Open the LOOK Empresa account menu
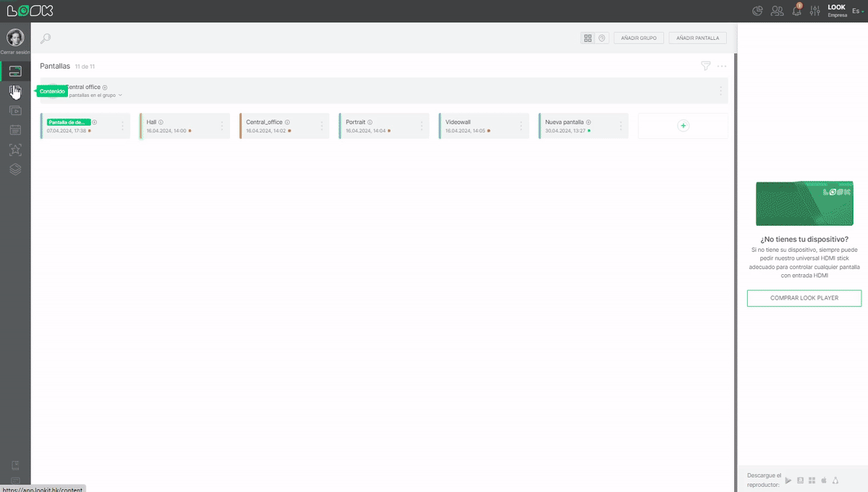868x492 pixels. point(837,11)
